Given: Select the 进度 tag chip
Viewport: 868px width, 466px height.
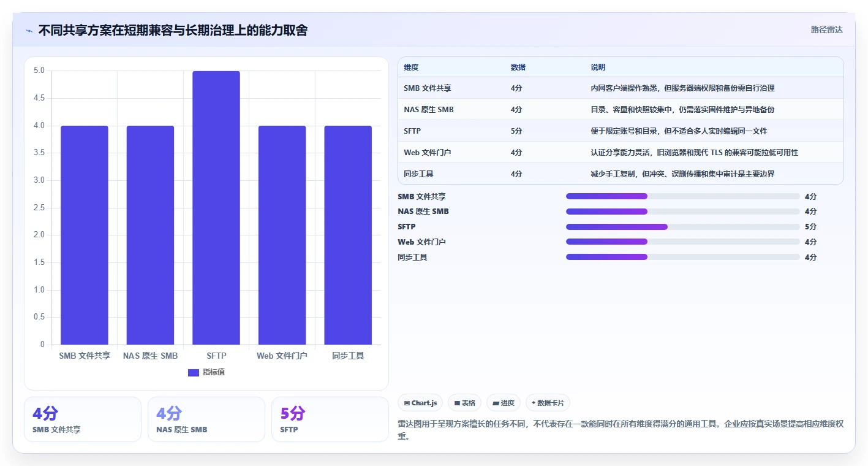Looking at the screenshot, I should (504, 403).
